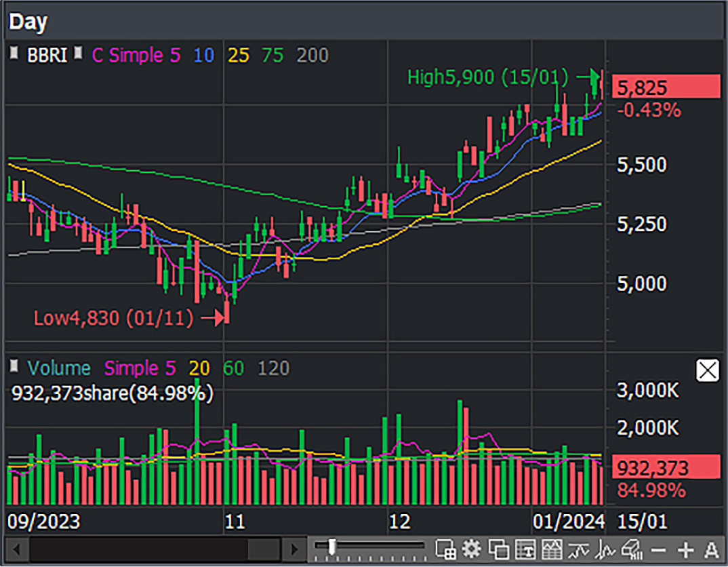Click the scrollbar left arrow
728x567 pixels.
[17, 550]
